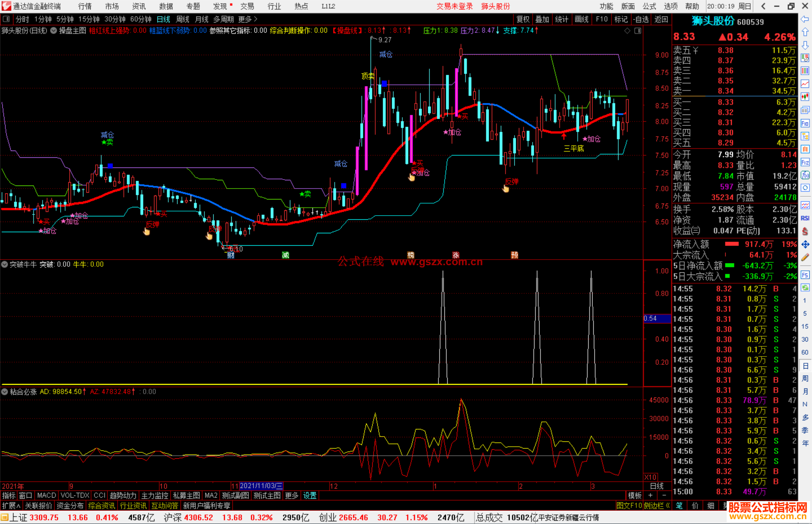Viewport: 812px width, 524px height.
Task: Click the colored grid table sidebar icon
Action: [x=805, y=71]
